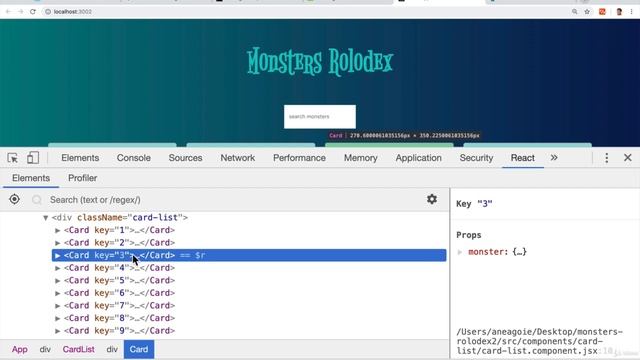This screenshot has width=640, height=360.
Task: Open the Memory tab
Action: (x=360, y=158)
